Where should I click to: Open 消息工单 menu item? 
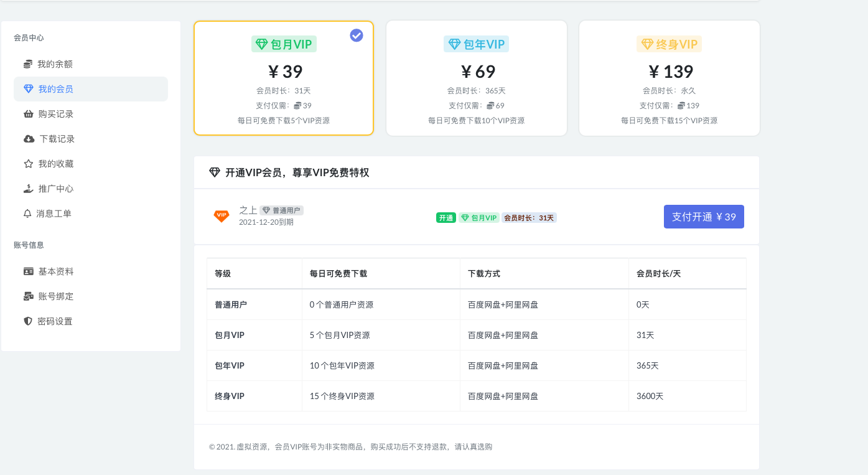[x=91, y=214]
